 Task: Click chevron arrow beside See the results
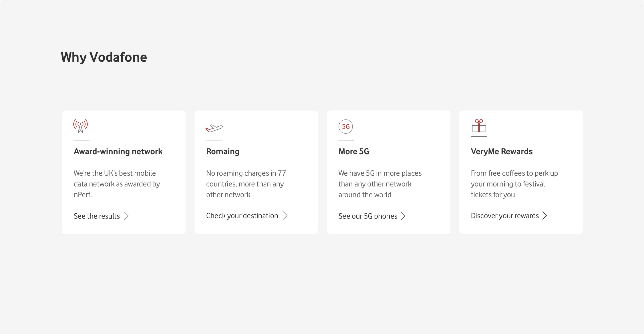pyautogui.click(x=127, y=216)
